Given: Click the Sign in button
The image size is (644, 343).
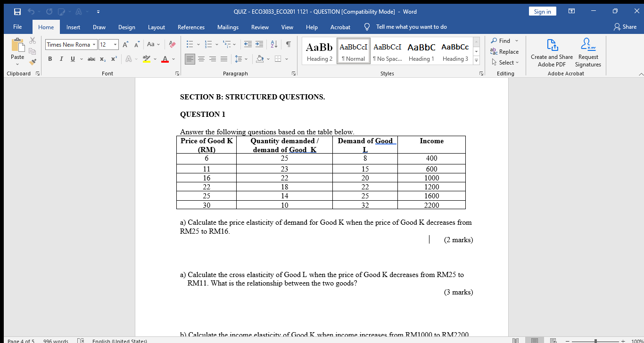Looking at the screenshot, I should pyautogui.click(x=542, y=11).
